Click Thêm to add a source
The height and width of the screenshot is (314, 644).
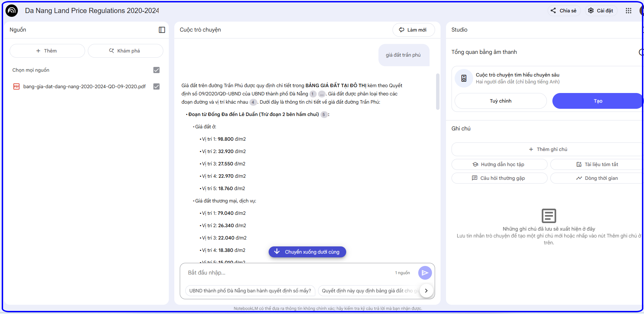pyautogui.click(x=47, y=51)
